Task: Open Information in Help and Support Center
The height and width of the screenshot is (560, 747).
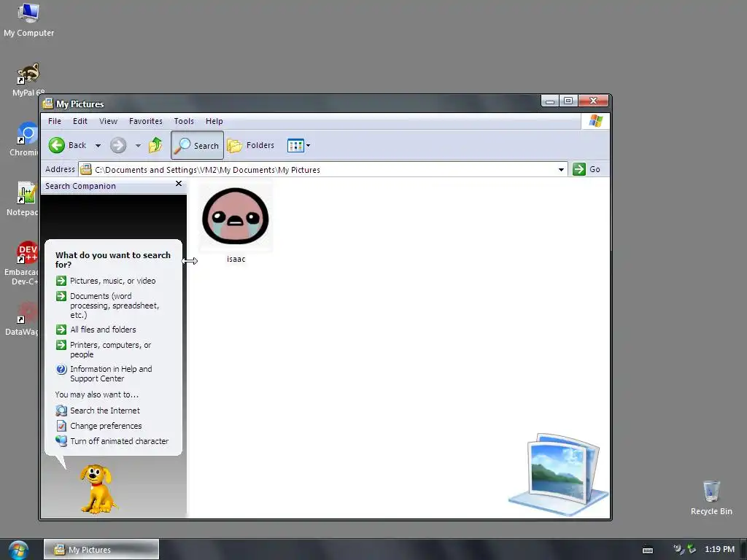Action: [x=111, y=374]
